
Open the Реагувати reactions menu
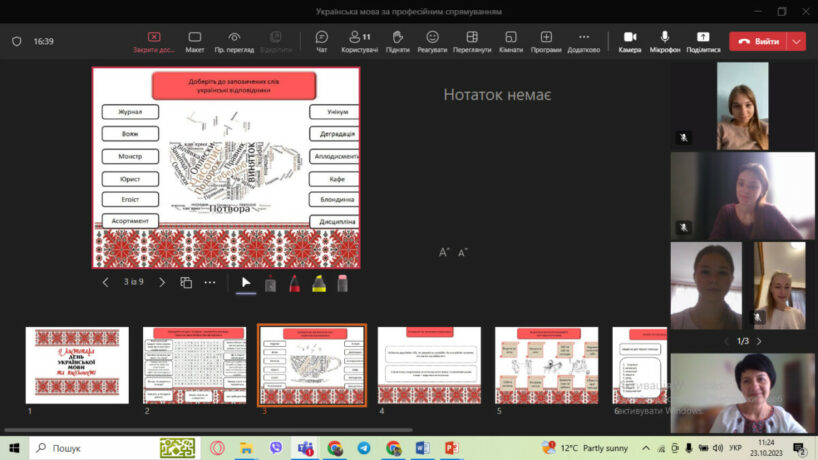(432, 41)
